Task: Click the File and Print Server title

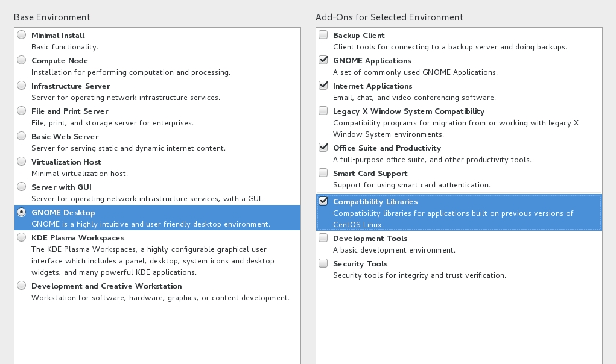Action: [x=70, y=111]
